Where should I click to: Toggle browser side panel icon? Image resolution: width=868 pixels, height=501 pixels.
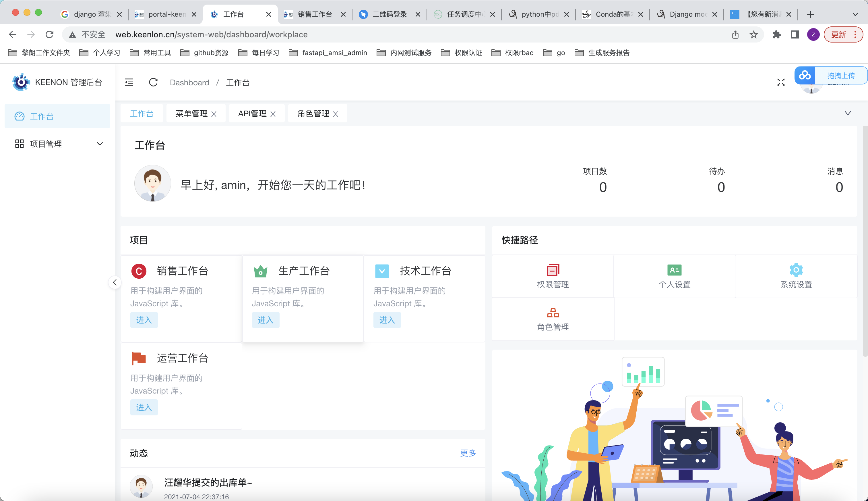[x=795, y=34]
